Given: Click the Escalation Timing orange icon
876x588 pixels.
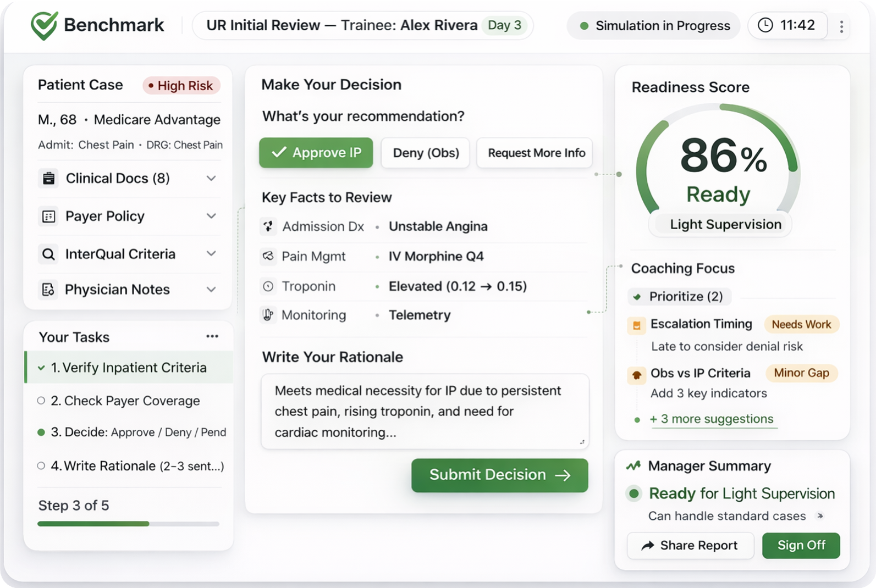Looking at the screenshot, I should 636,325.
